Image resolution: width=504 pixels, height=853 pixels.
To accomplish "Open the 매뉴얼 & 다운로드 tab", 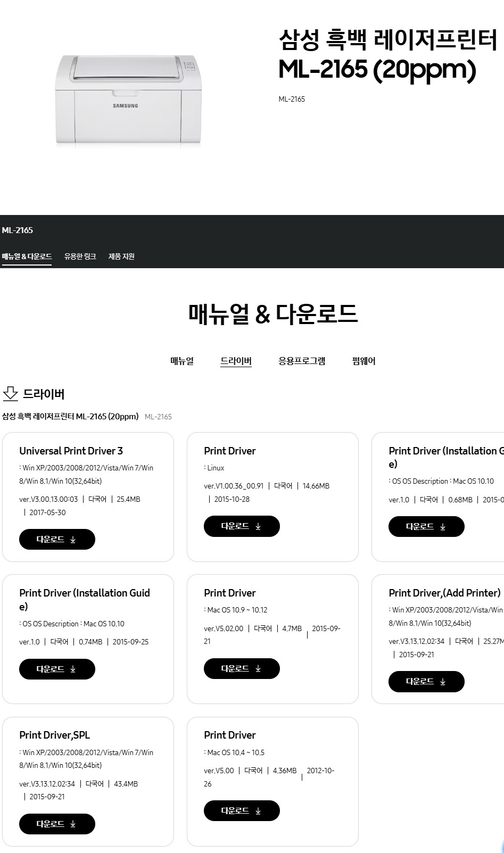I will point(27,256).
